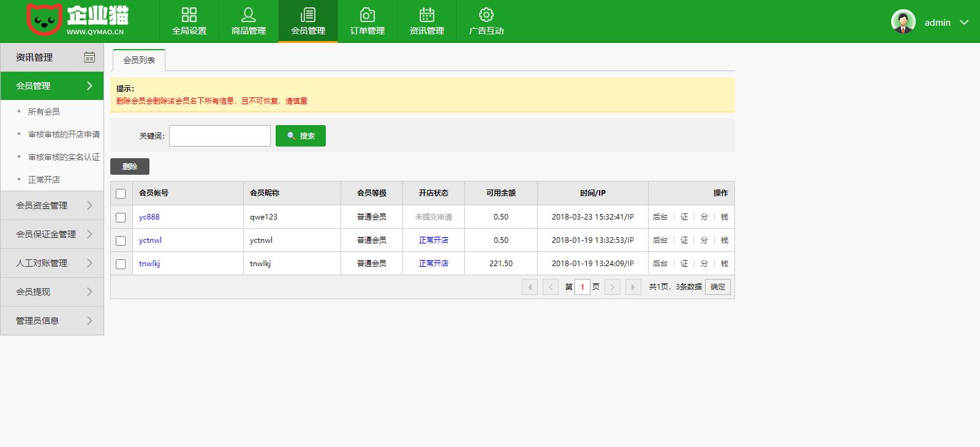
Task: Open 资讯管理 calendar icon in top navigation
Action: tap(427, 15)
